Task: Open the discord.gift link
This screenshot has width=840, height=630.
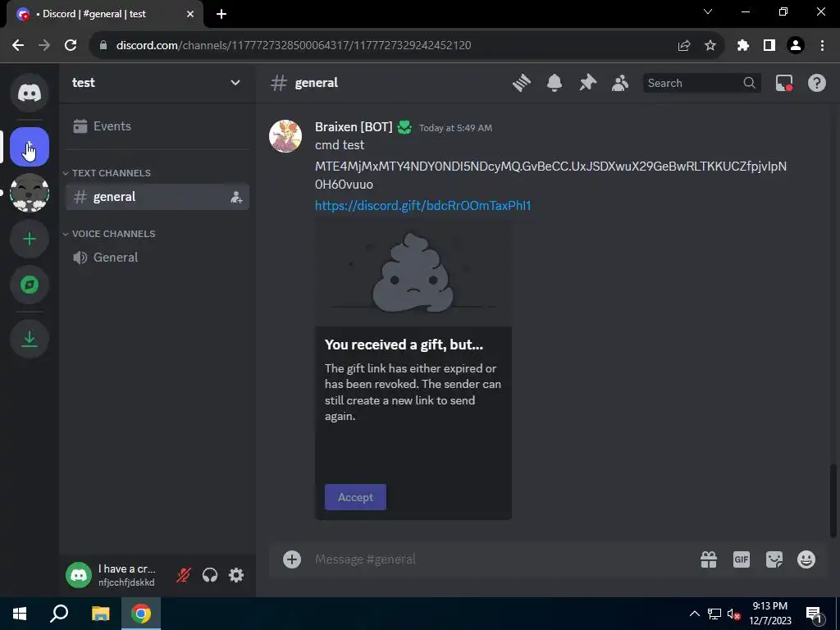Action: click(422, 206)
